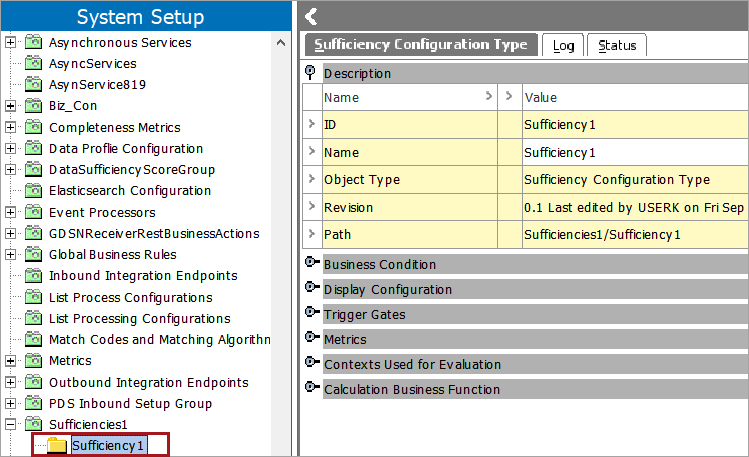Expand the Asynchronous Services tree node
This screenshot has width=749, height=457.
(x=10, y=42)
